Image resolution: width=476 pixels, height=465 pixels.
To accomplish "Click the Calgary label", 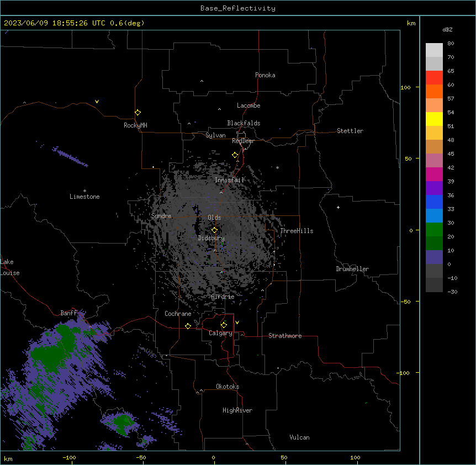I will [220, 333].
